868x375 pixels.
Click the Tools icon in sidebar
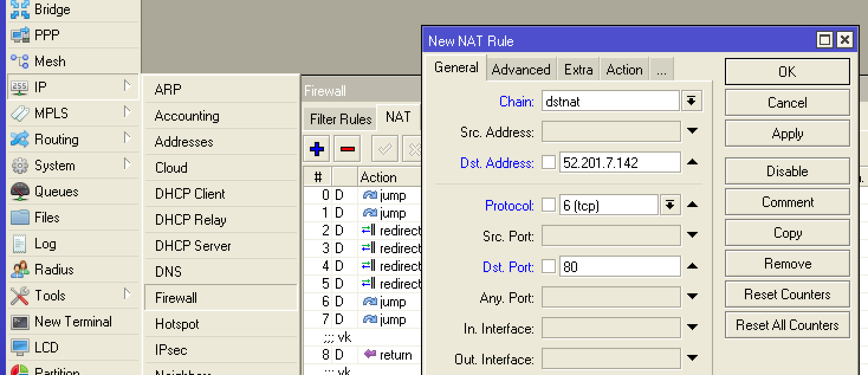[x=20, y=296]
